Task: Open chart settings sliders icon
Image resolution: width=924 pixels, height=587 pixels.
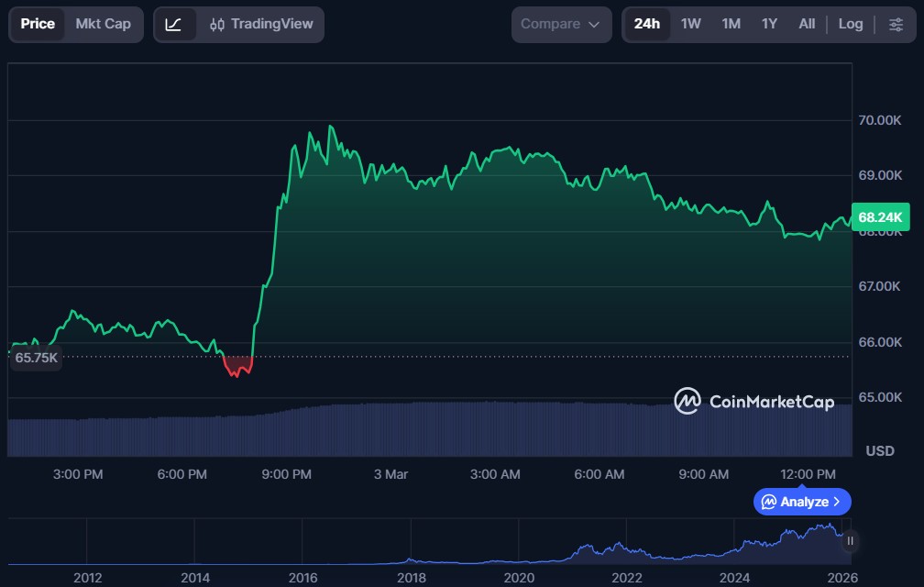Action: pos(896,24)
